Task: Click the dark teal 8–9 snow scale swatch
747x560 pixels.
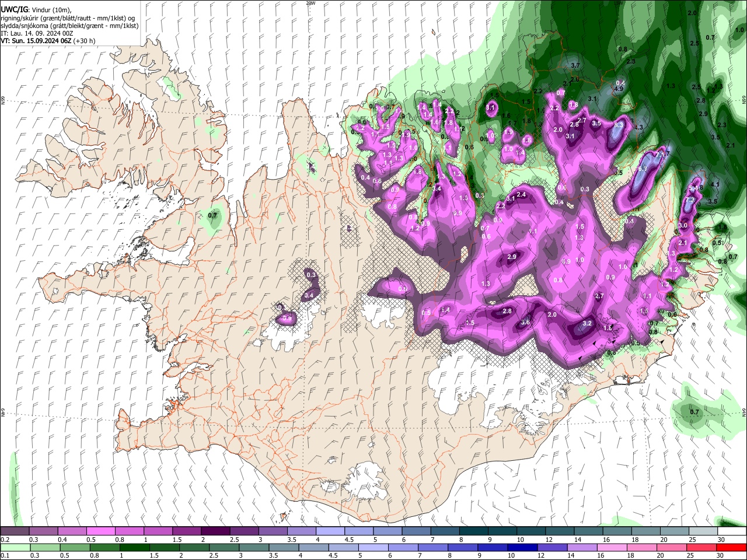Action: [473, 531]
